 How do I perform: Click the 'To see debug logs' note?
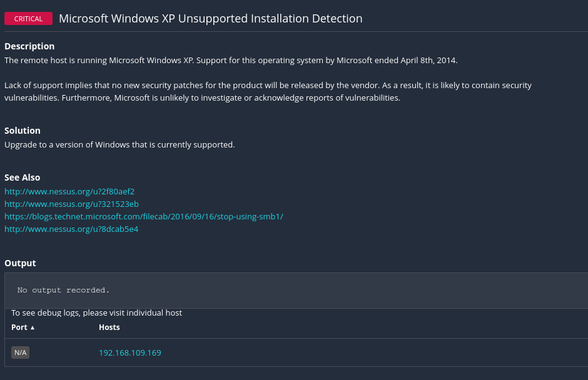(96, 312)
